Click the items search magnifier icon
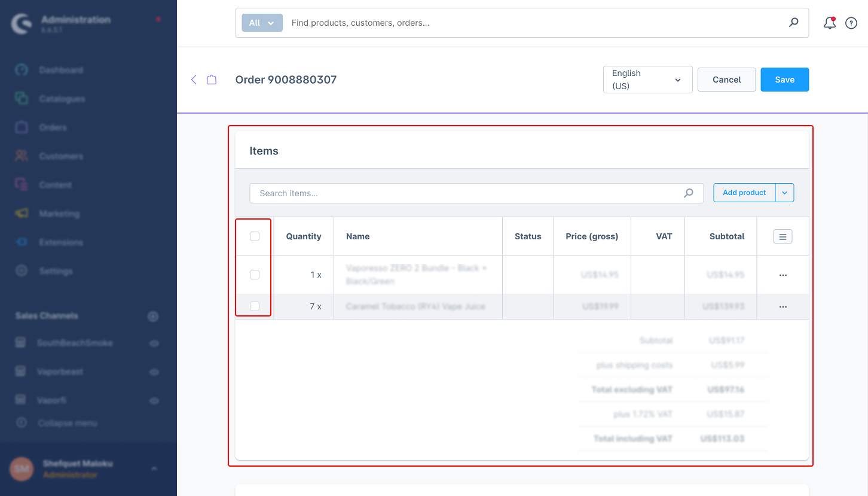868x496 pixels. [x=689, y=193]
